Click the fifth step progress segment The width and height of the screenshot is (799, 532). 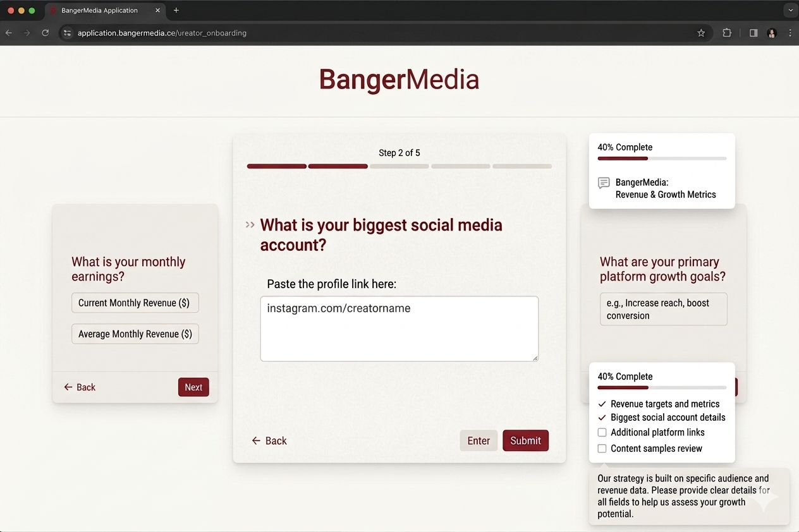pyautogui.click(x=522, y=166)
